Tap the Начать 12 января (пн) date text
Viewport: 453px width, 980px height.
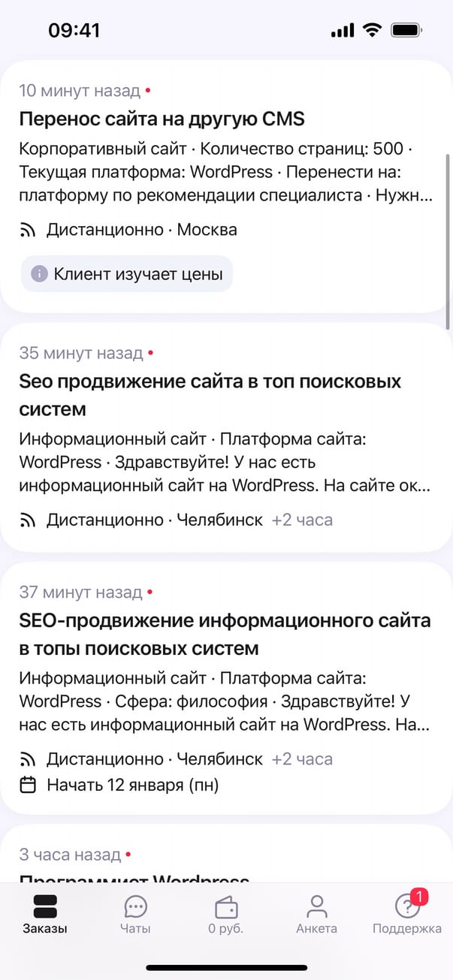[133, 786]
